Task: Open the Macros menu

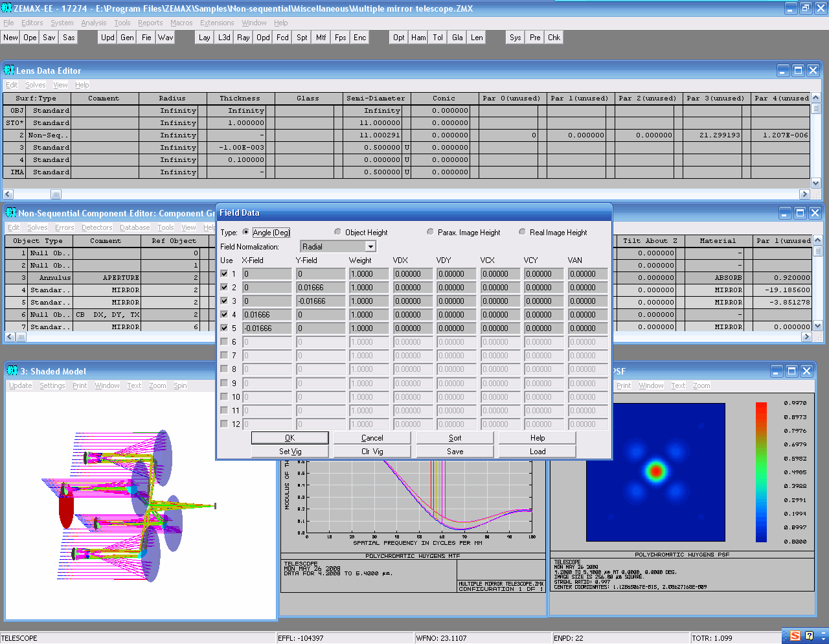Action: point(181,23)
